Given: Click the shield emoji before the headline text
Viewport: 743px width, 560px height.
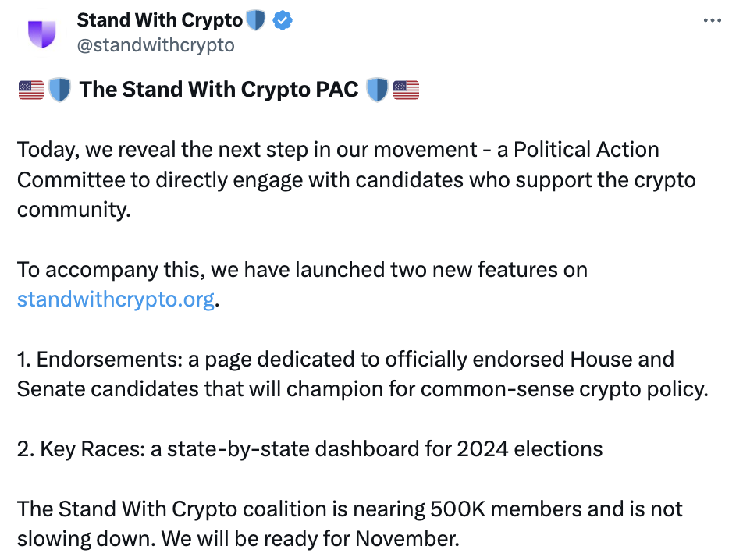Looking at the screenshot, I should (60, 90).
